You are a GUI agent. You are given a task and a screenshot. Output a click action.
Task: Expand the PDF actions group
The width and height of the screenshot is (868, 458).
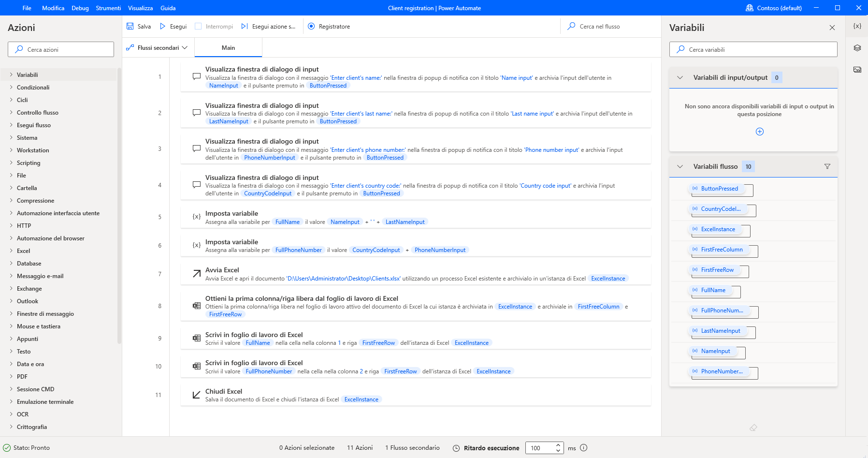11,377
